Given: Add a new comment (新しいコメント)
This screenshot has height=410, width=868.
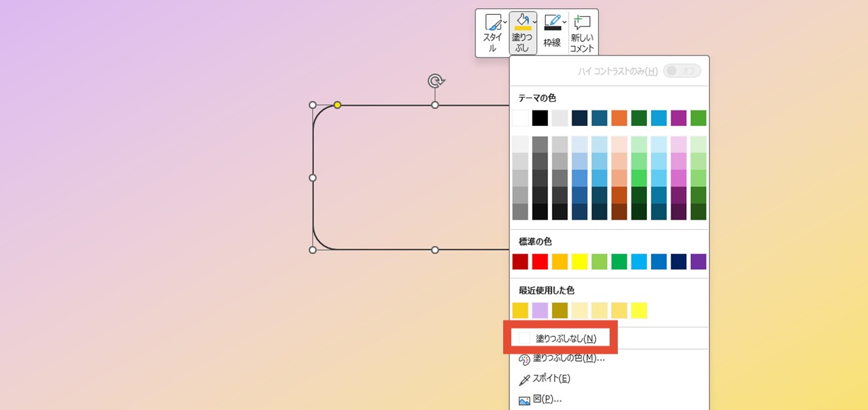Looking at the screenshot, I should pos(582,33).
